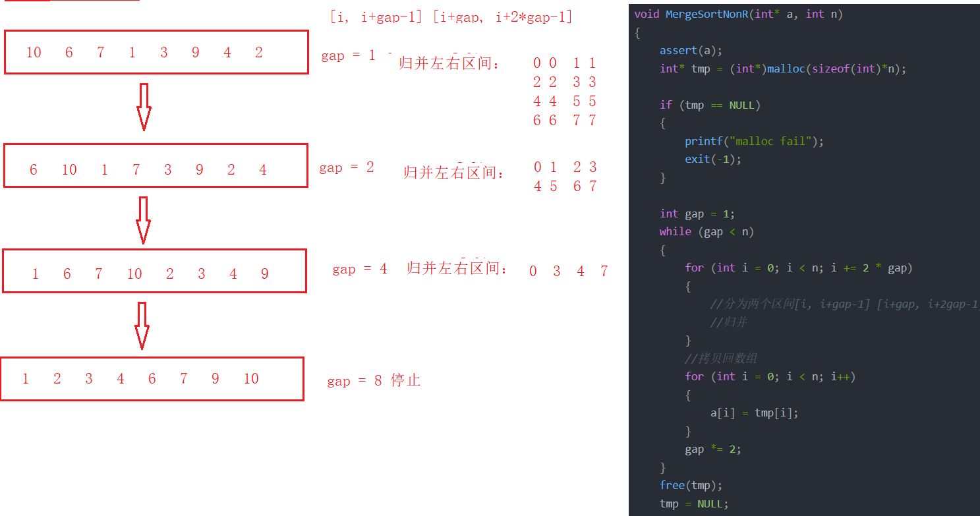
Task: Click the index row "0 0 1 1"
Action: pos(565,63)
